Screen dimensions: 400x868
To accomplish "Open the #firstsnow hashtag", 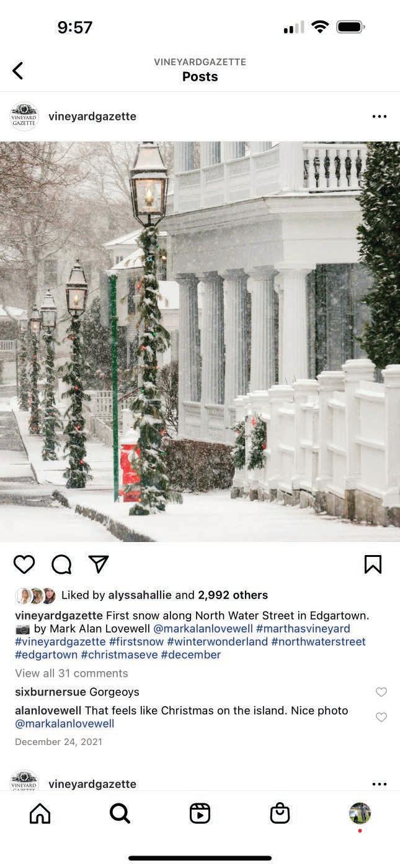I will [x=136, y=641].
